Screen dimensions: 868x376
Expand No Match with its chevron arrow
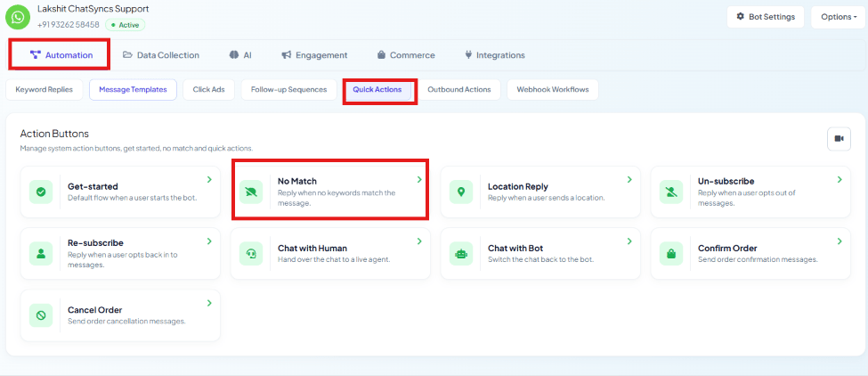[x=419, y=179]
